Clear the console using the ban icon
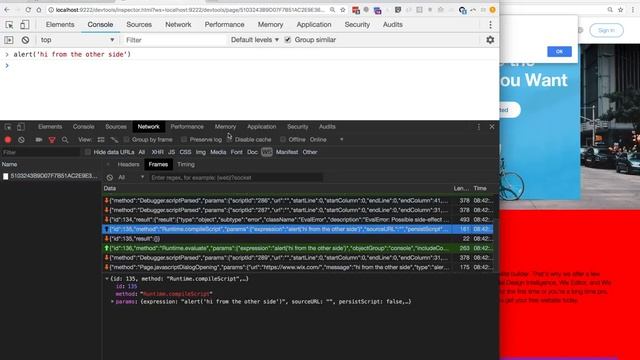The width and height of the screenshot is (640, 360). pos(25,40)
